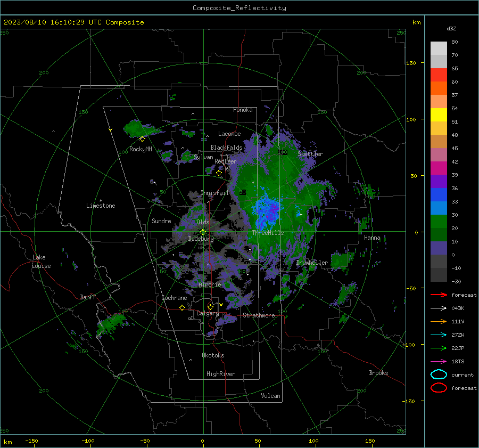479x448 pixels.
Task: Click the red forecast arrow legend icon
Action: pos(439,295)
